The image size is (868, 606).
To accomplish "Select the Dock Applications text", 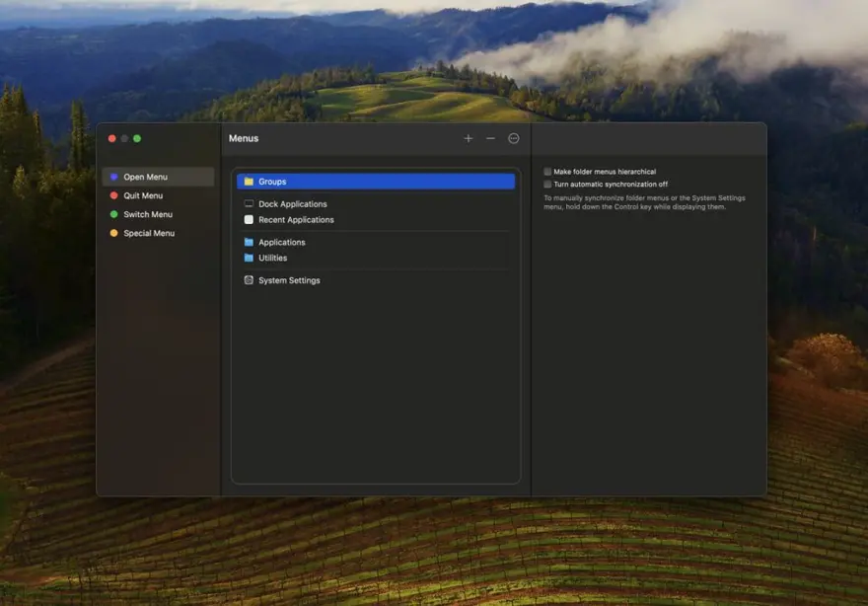I will coord(293,204).
